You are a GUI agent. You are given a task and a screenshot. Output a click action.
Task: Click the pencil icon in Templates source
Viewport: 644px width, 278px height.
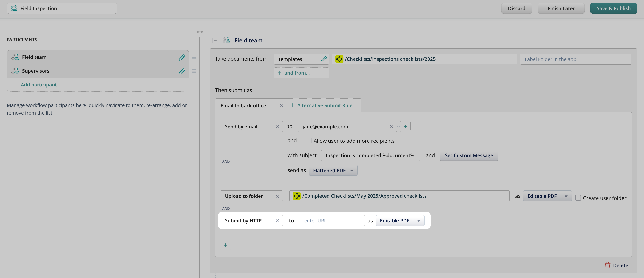tap(324, 59)
